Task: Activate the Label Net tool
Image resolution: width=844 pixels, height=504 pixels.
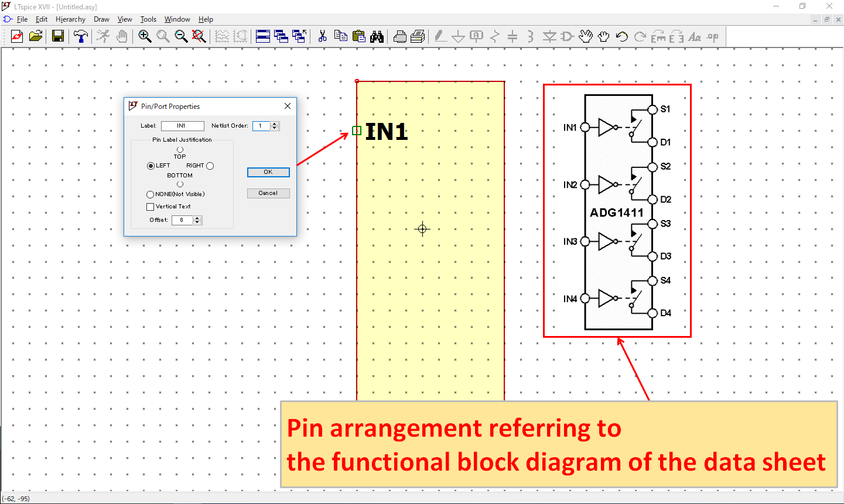Action: tap(476, 36)
